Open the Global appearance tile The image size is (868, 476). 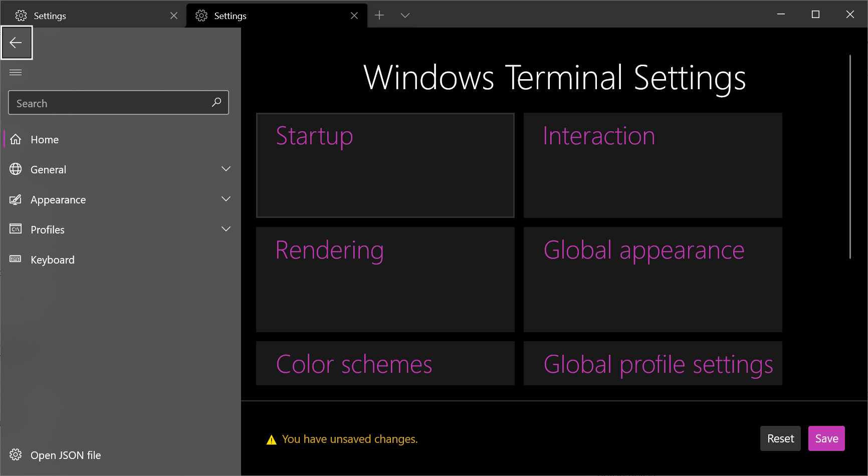coord(653,280)
